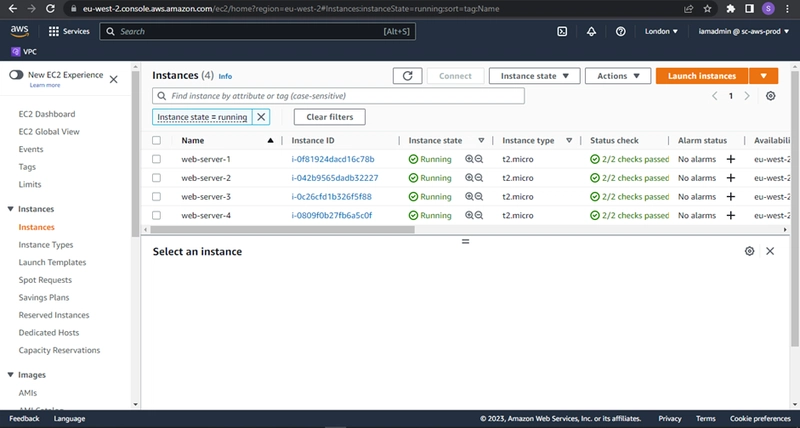Screen dimensions: 800x428
Task: Zoom out filter for web-server-3 state
Action: click(479, 196)
